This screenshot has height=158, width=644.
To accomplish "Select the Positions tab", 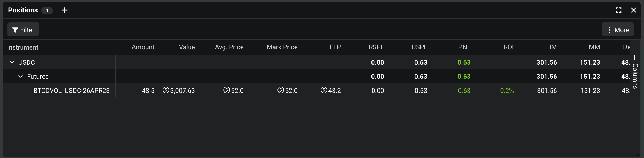I will (23, 10).
